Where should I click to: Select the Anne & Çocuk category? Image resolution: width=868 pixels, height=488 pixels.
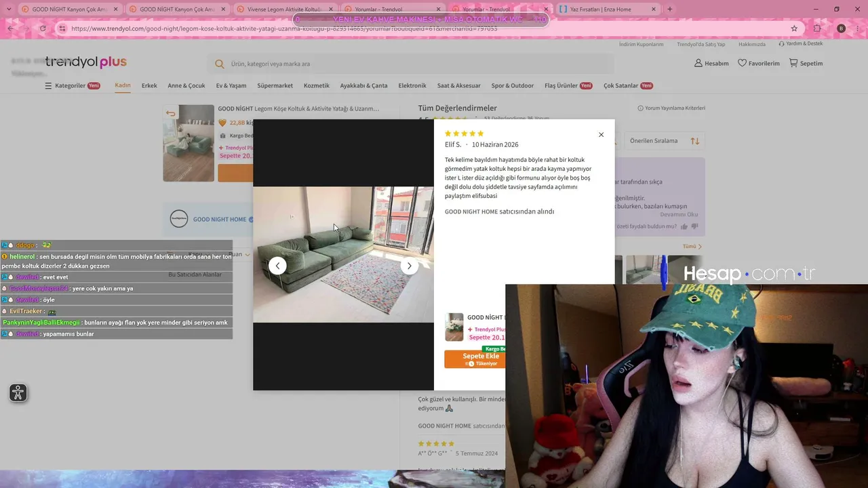coord(186,85)
